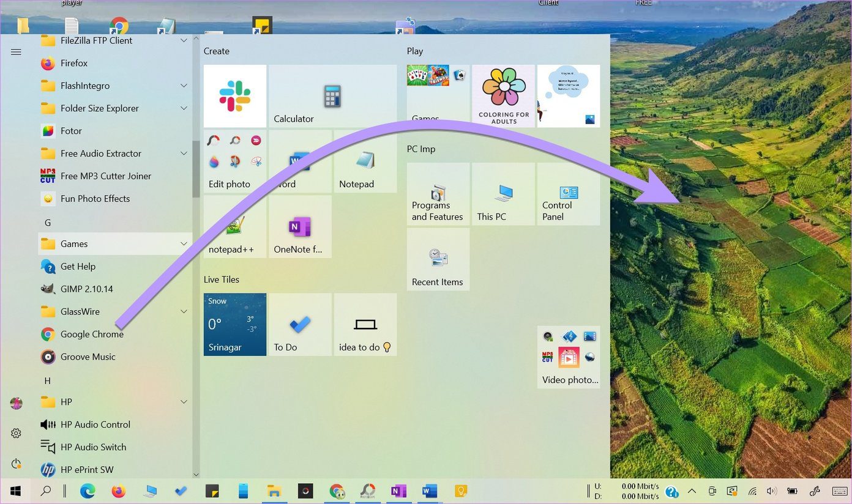
Task: Launch Fotor from the app list
Action: [x=114, y=131]
